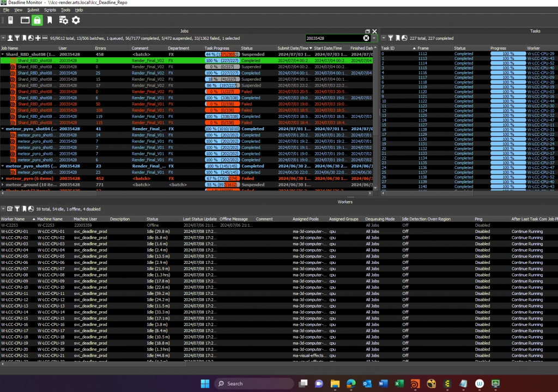Image resolution: width=558 pixels, height=392 pixels.
Task: Click the bookmark icon in Workers toolbar
Action: [x=24, y=209]
